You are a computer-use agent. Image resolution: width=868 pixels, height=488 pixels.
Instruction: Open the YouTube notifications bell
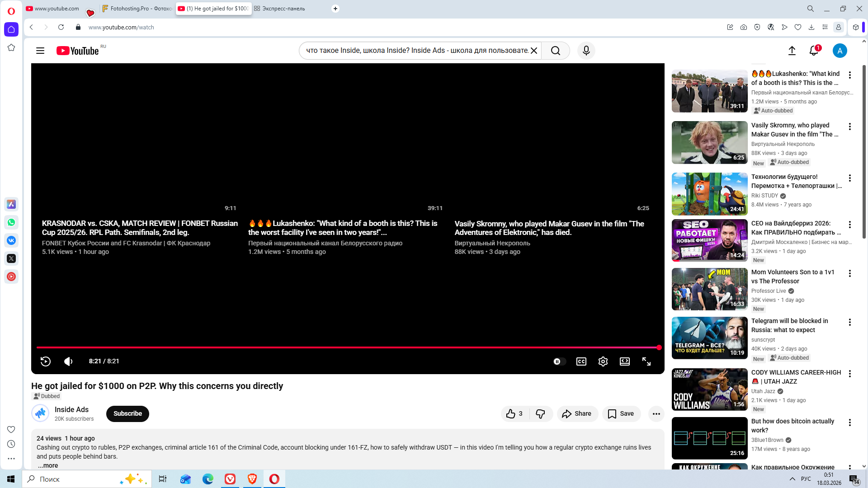[814, 51]
